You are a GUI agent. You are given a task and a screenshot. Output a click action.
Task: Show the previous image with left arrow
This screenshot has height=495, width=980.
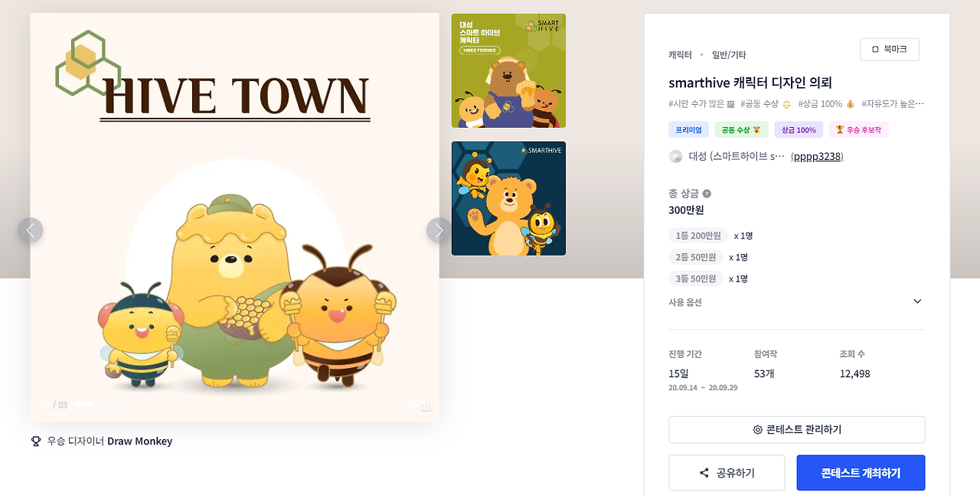(31, 230)
